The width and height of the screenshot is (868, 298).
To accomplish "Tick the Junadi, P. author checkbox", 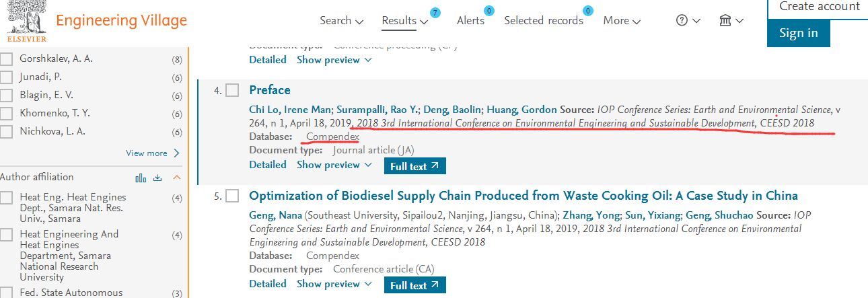I will 7,77.
